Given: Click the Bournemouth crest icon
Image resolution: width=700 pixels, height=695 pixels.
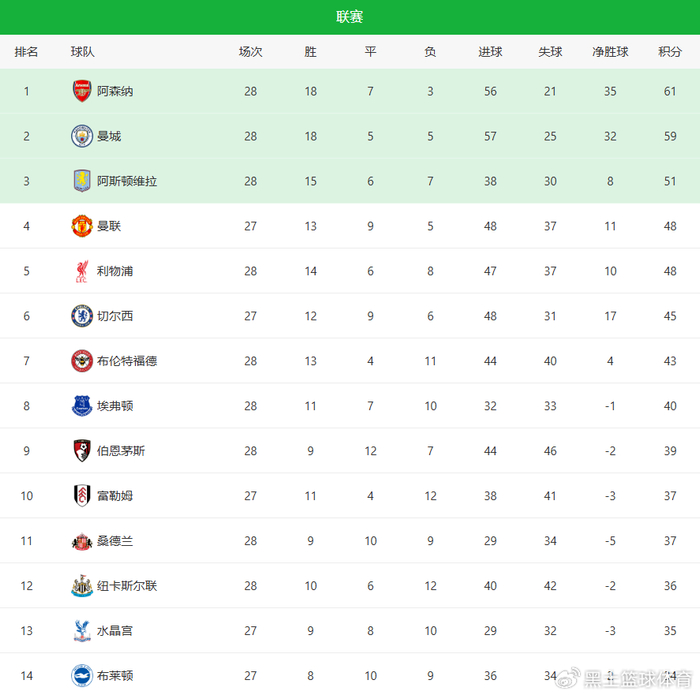Looking at the screenshot, I should click(82, 451).
